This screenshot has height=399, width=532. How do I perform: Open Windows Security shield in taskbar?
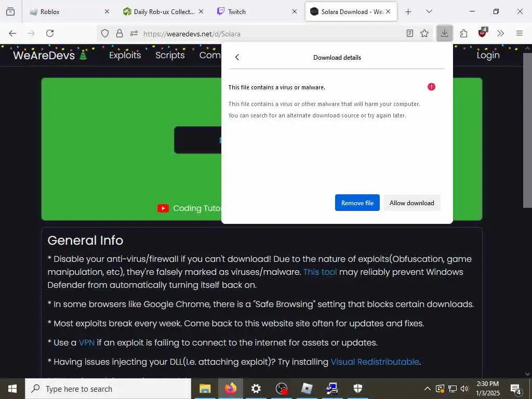(357, 389)
